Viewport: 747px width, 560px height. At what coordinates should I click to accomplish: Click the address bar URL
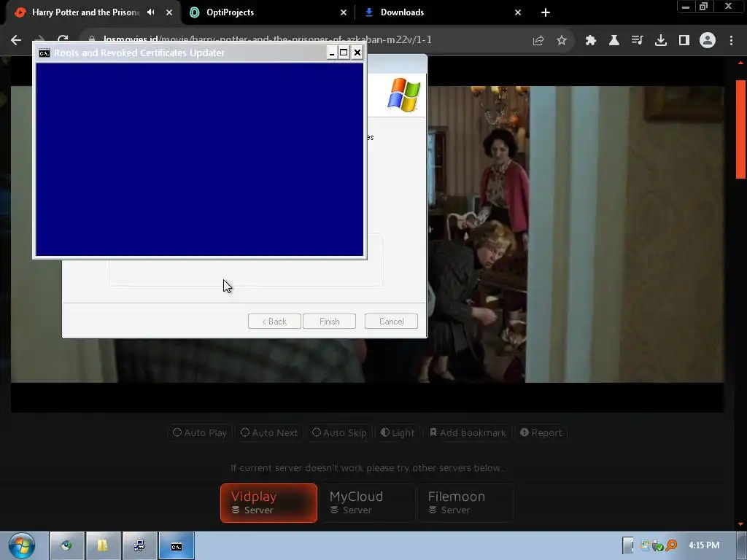pyautogui.click(x=267, y=40)
